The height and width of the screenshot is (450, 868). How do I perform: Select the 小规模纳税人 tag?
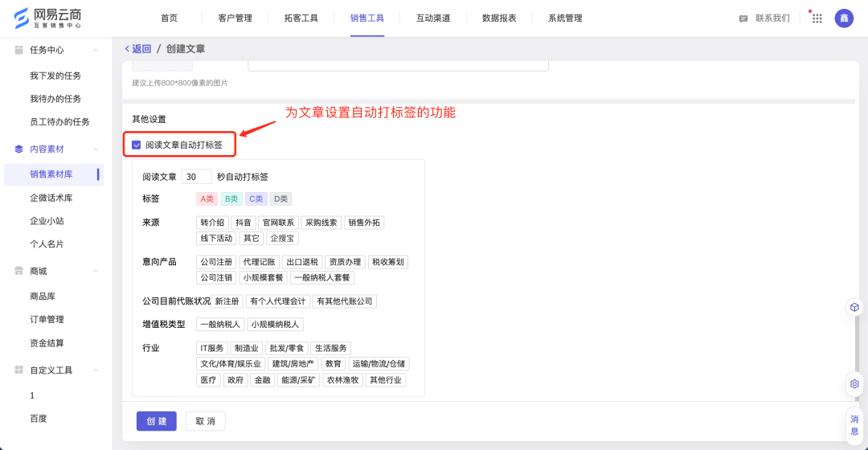pos(275,325)
